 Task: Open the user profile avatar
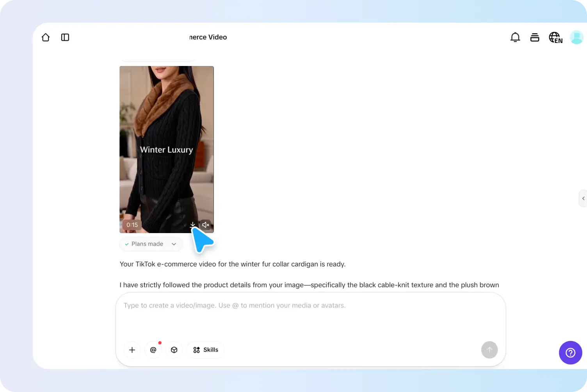[576, 37]
